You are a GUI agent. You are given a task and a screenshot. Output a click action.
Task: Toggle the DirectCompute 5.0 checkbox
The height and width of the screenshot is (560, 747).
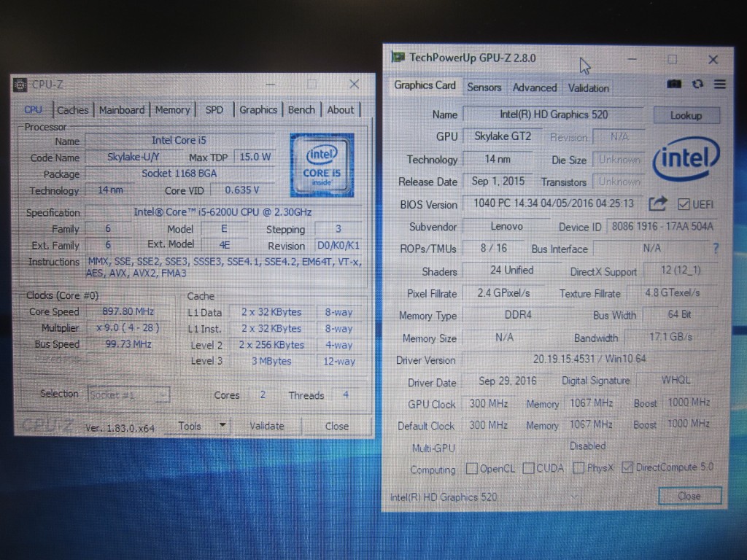(627, 467)
